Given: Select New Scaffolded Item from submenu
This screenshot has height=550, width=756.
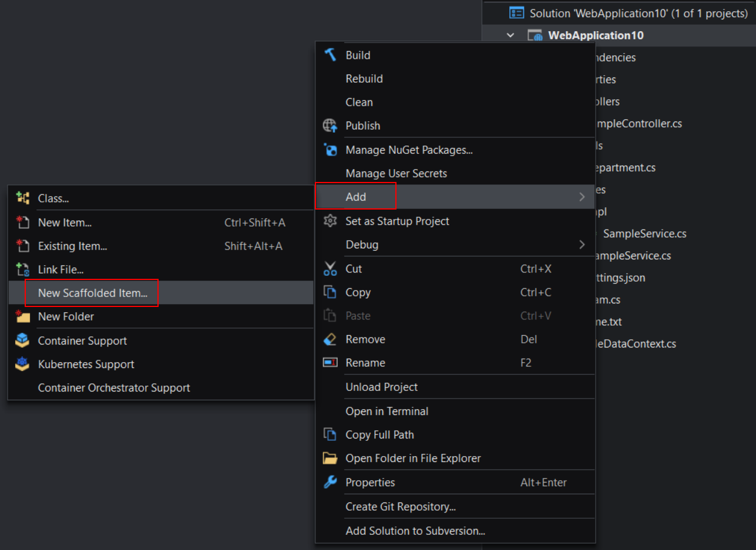Looking at the screenshot, I should [93, 293].
